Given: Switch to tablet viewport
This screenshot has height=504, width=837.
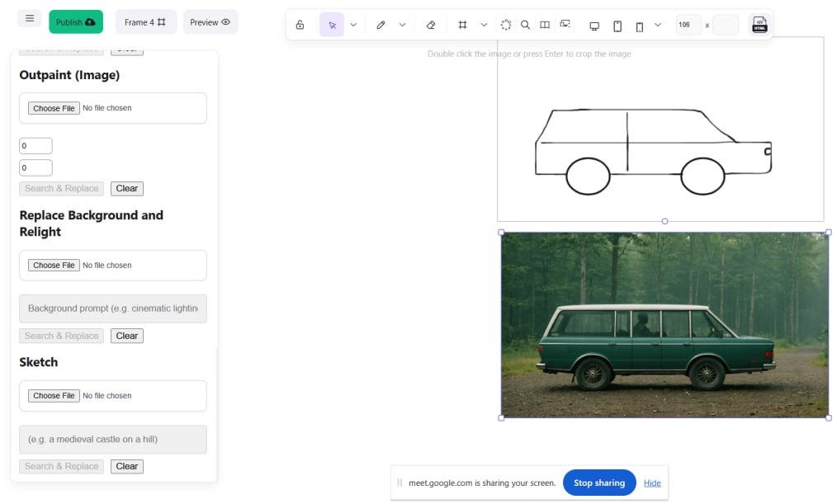Looking at the screenshot, I should (617, 26).
